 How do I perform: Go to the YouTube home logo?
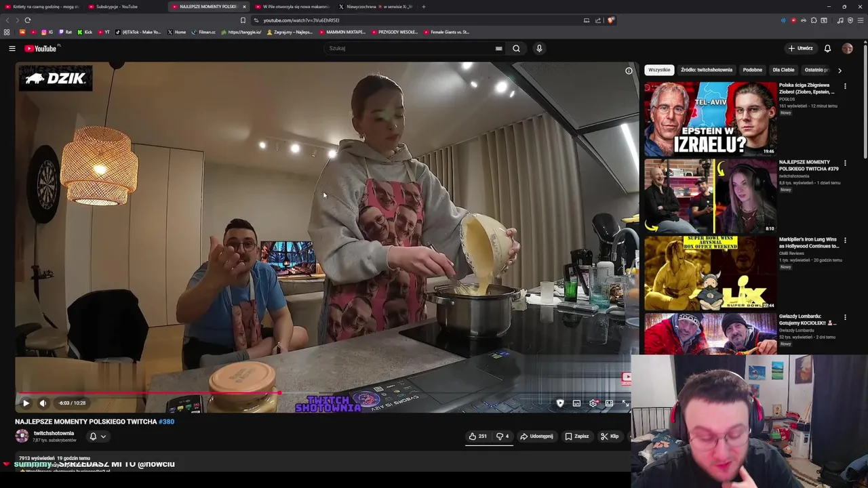[42, 48]
